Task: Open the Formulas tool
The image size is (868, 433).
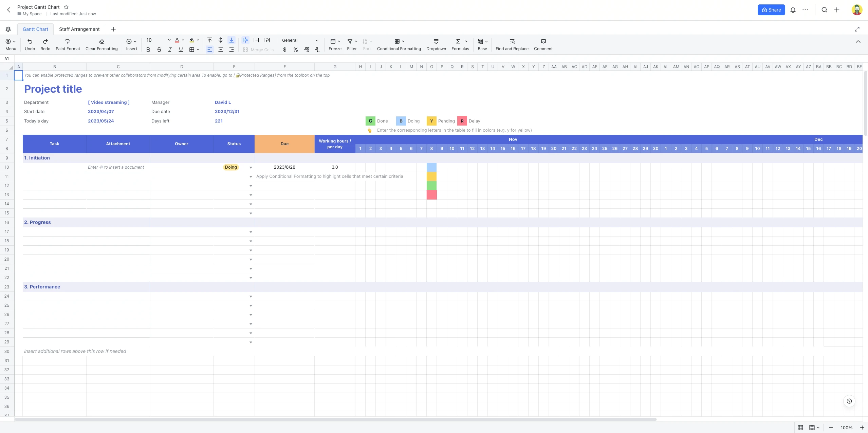Action: click(x=460, y=44)
